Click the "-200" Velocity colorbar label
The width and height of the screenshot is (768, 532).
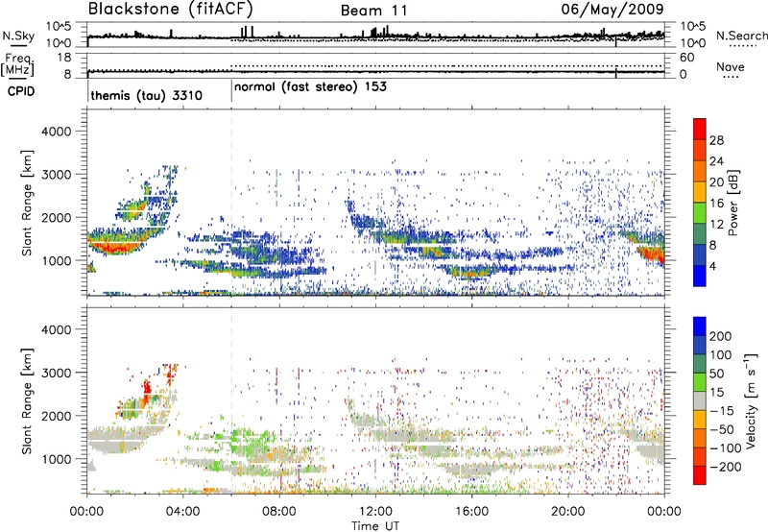coord(726,467)
